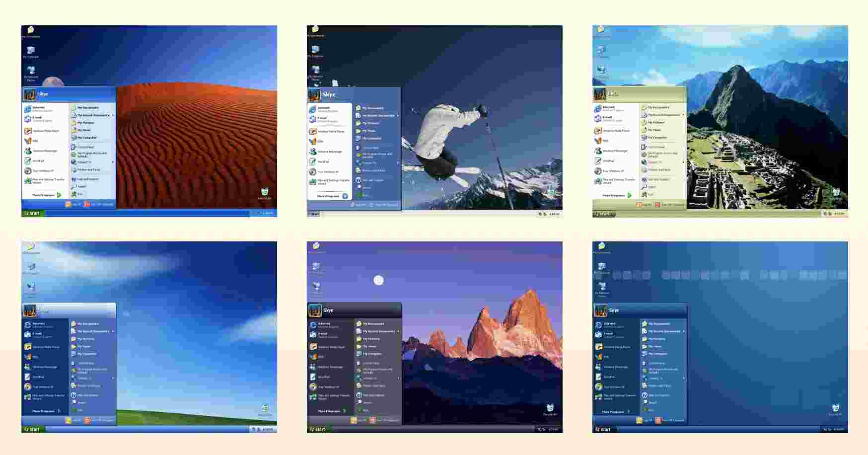
Task: Click the My Computer desktop icon on the skier desktop
Action: coord(316,50)
